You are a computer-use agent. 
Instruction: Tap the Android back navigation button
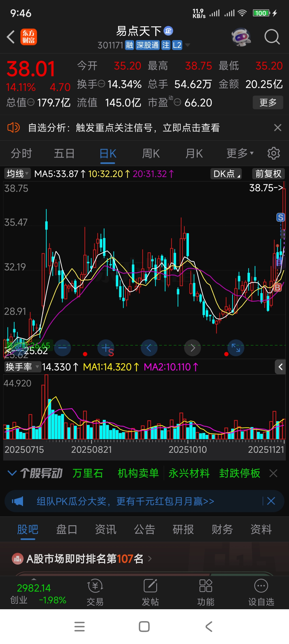point(209,627)
